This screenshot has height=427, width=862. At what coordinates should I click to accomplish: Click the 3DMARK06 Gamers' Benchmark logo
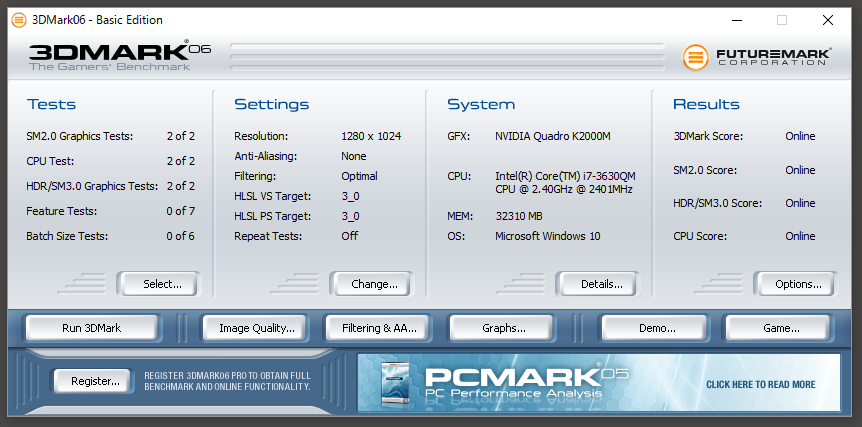coord(120,56)
